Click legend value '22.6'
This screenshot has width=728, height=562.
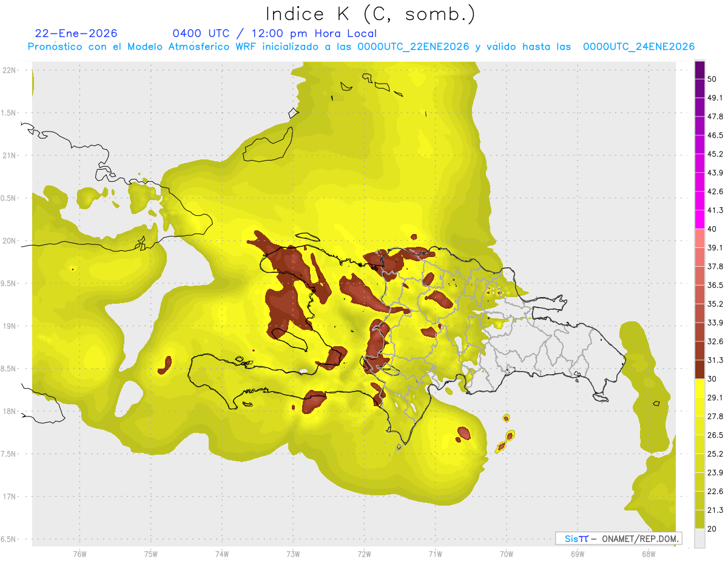[x=715, y=492]
